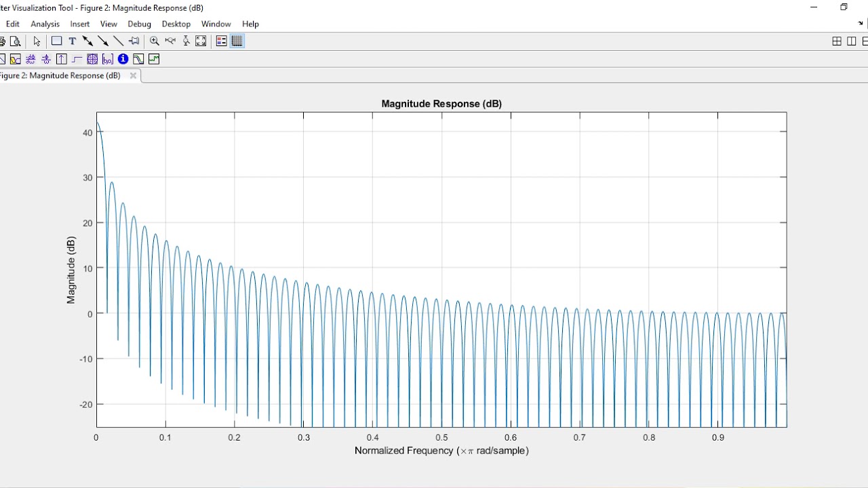Open the Analysis menu
868x488 pixels.
point(45,24)
